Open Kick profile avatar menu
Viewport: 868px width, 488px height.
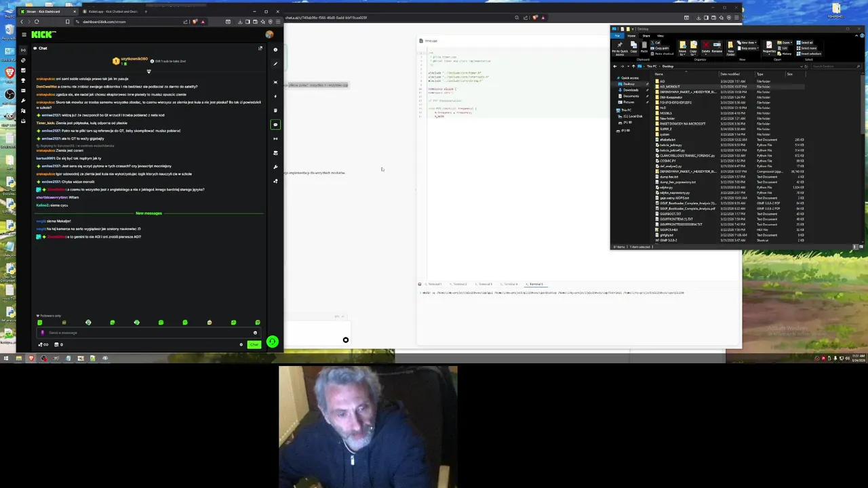269,35
